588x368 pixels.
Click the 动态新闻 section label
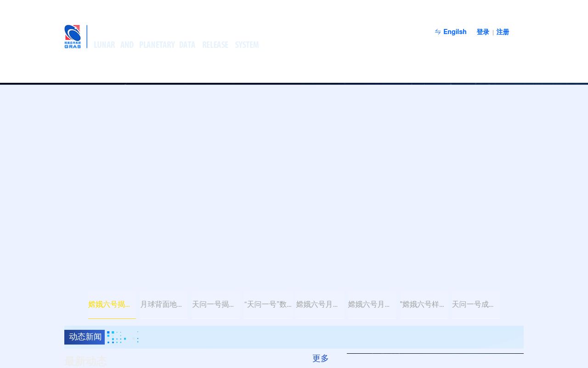click(85, 337)
